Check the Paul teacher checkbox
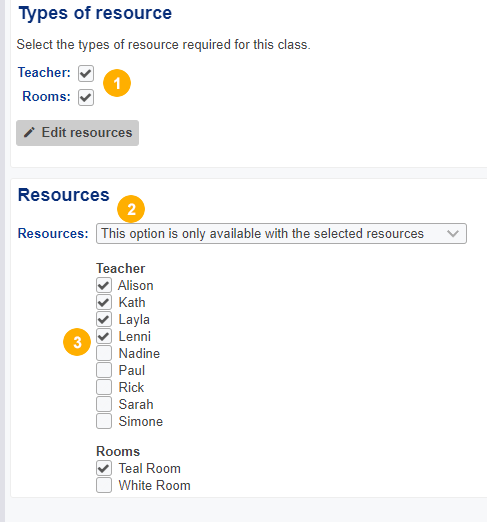This screenshot has width=487, height=522. [104, 370]
